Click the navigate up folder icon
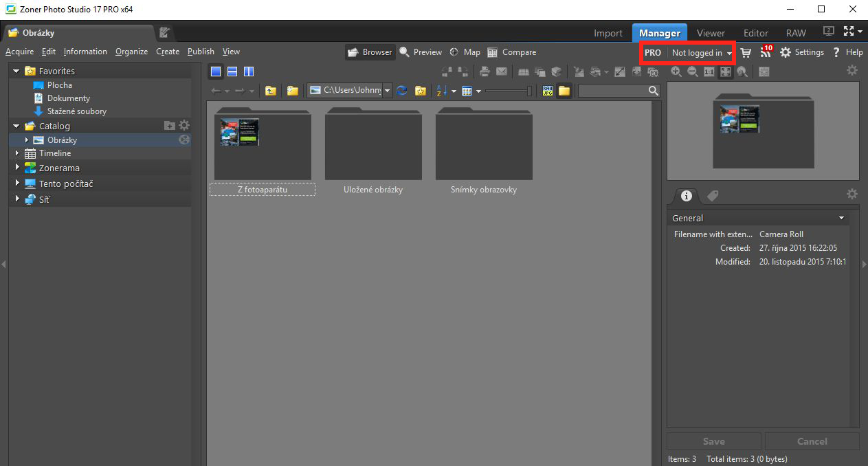868x466 pixels. point(270,90)
